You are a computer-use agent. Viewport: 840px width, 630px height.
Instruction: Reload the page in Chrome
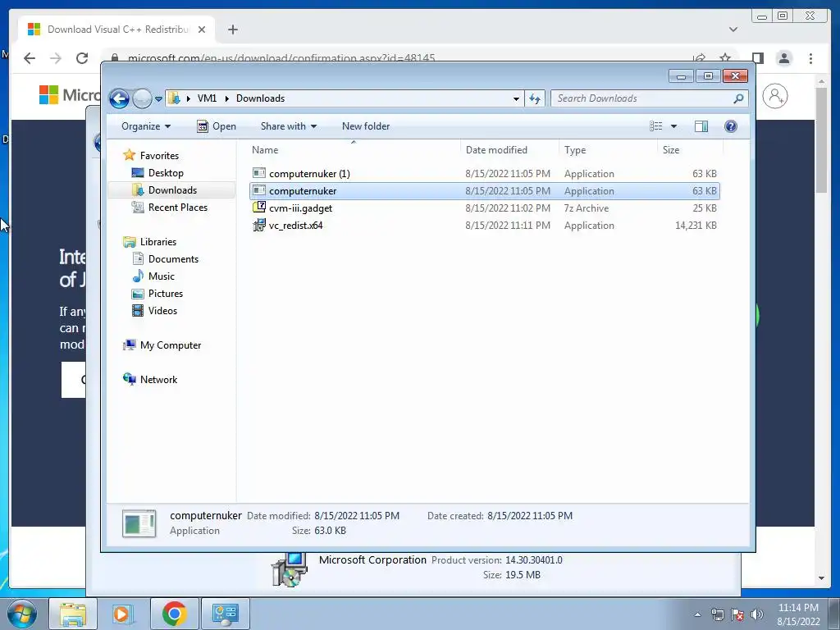(x=82, y=58)
